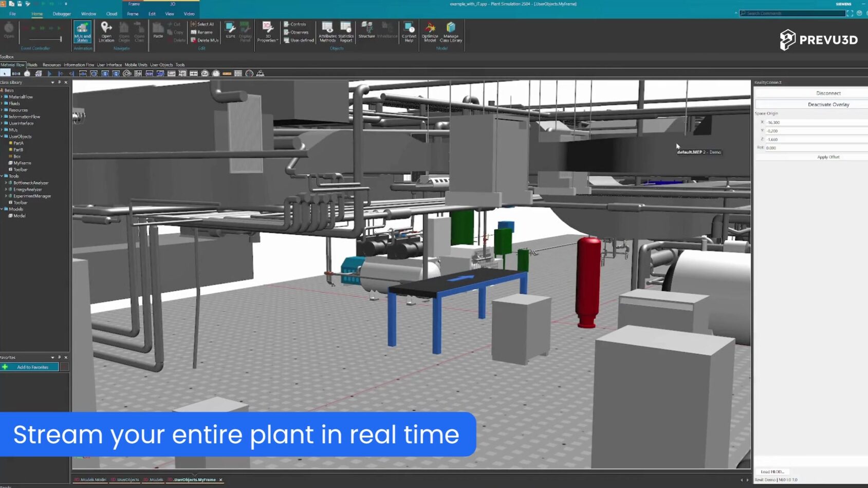Screen dimensions: 868x488
Task: Expand the ExperimentManager node
Action: [x=6, y=196]
